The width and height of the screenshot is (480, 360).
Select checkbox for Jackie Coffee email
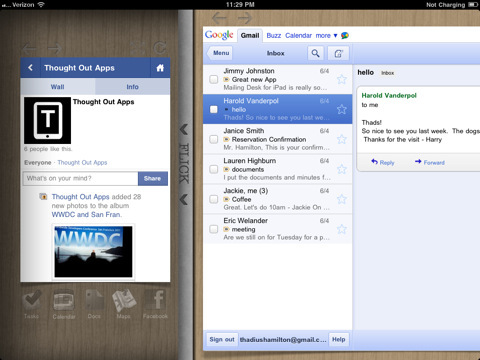(214, 199)
